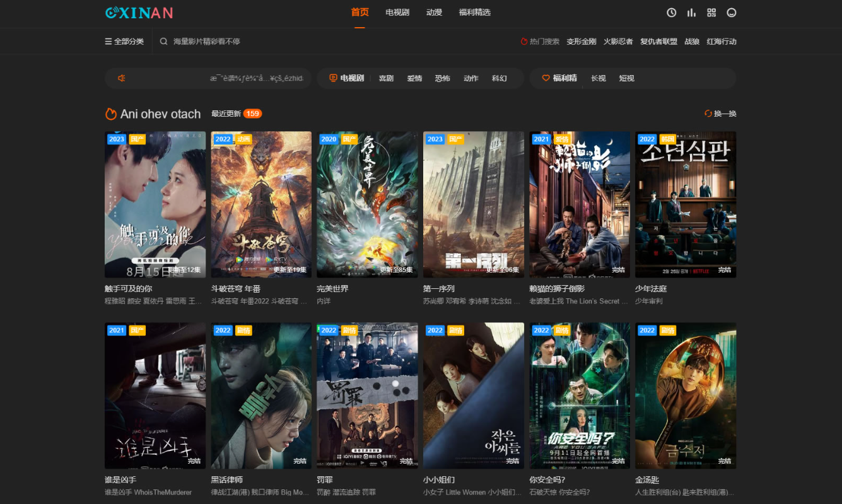Open the 第一序列 poster
Image resolution: width=842 pixels, height=504 pixels.
474,204
